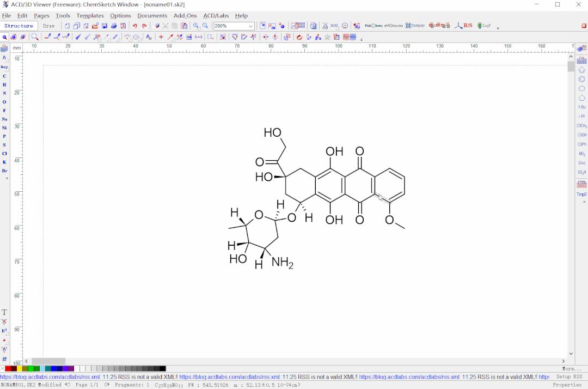Screen dimensions: 588x389
Task: Open the Add-Ons menu
Action: click(185, 15)
